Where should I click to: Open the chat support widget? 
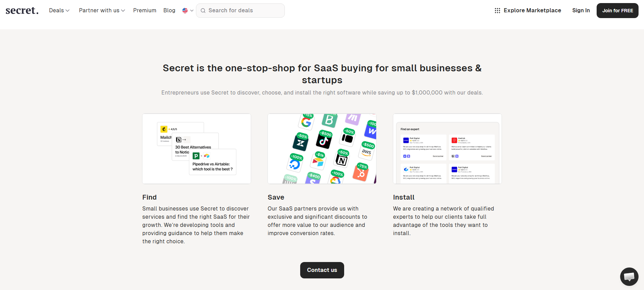coord(629,276)
